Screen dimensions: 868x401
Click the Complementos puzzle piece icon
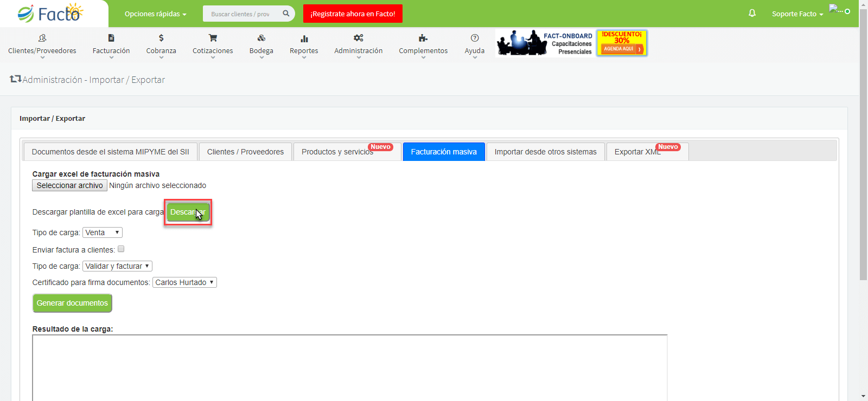click(x=423, y=38)
